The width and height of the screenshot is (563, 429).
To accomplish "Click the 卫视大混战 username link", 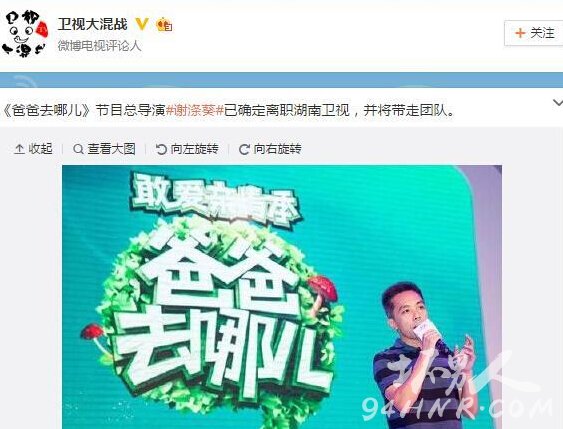I will click(x=93, y=24).
